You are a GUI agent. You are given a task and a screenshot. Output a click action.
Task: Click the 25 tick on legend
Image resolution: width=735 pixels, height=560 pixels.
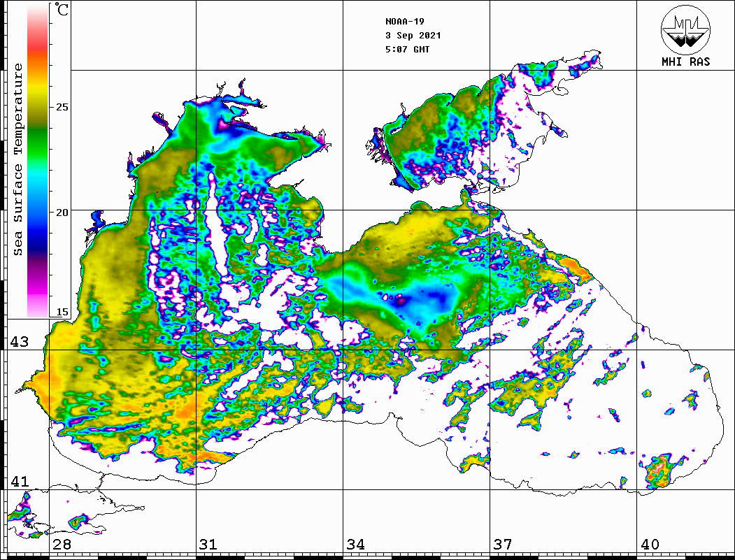(62, 107)
